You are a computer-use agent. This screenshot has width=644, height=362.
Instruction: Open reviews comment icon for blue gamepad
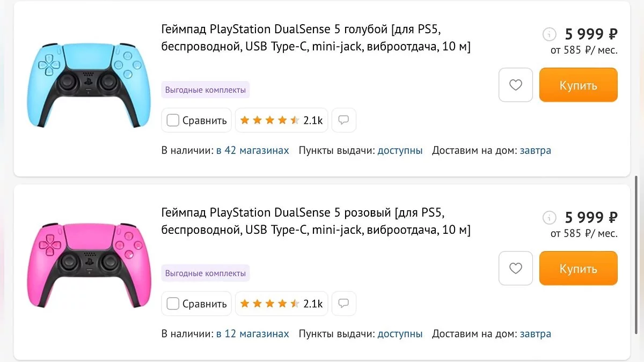[343, 120]
